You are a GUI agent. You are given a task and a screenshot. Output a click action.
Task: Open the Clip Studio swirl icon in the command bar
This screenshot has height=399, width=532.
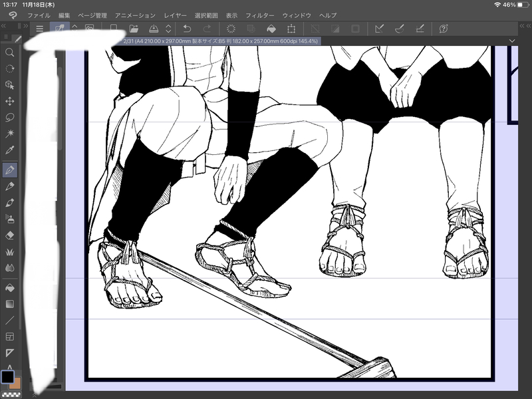coord(90,28)
